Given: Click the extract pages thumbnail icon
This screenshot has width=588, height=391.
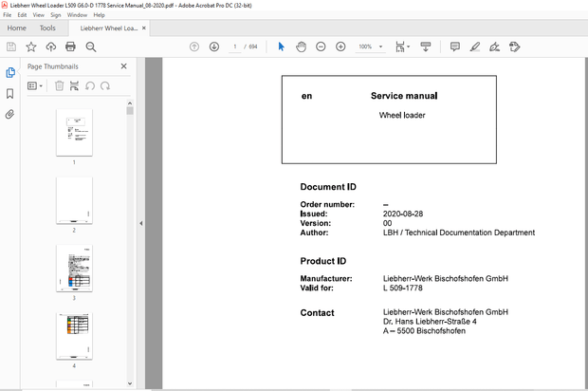Looking at the screenshot, I should [74, 86].
